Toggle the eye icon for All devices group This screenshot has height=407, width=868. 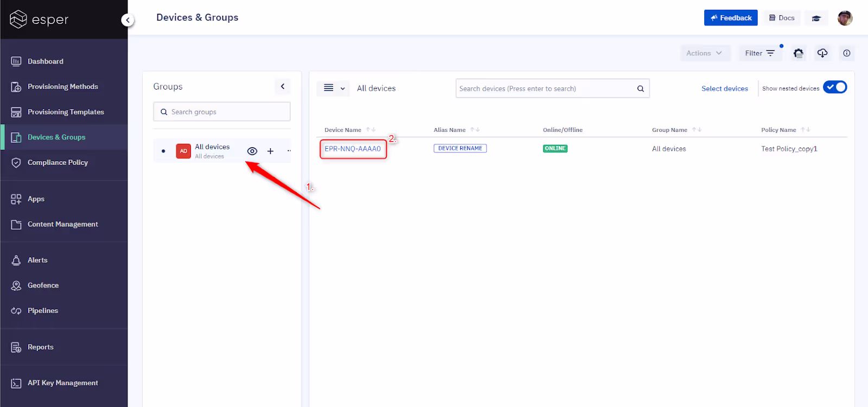click(252, 151)
